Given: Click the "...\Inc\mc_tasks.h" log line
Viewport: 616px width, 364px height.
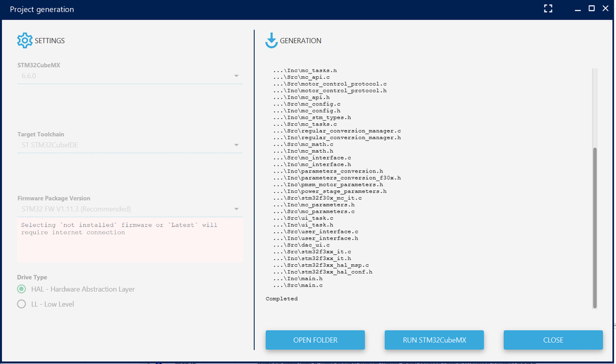Looking at the screenshot, I should pyautogui.click(x=305, y=71).
